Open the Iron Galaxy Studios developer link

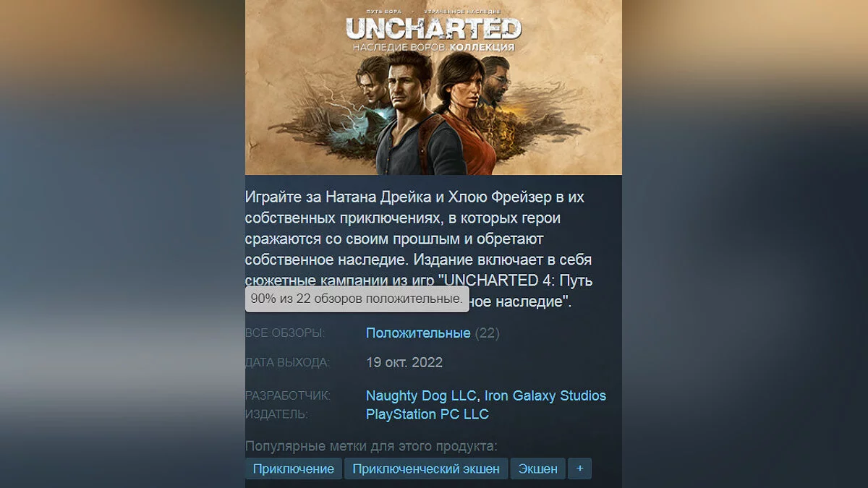545,395
